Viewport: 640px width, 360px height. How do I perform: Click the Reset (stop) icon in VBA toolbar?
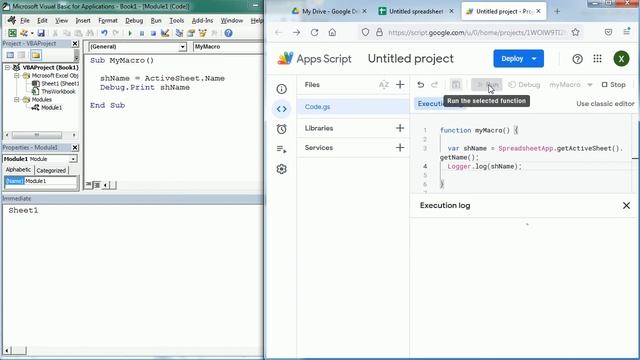[153, 33]
